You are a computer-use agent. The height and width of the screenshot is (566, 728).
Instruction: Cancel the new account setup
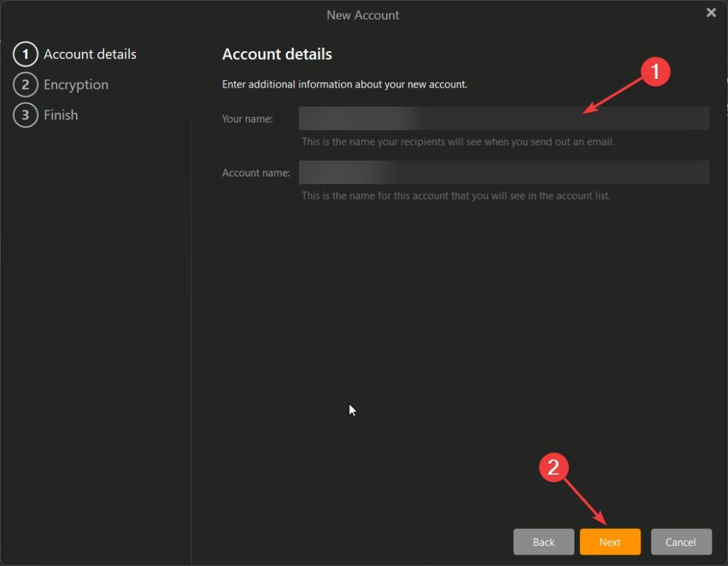coord(680,542)
